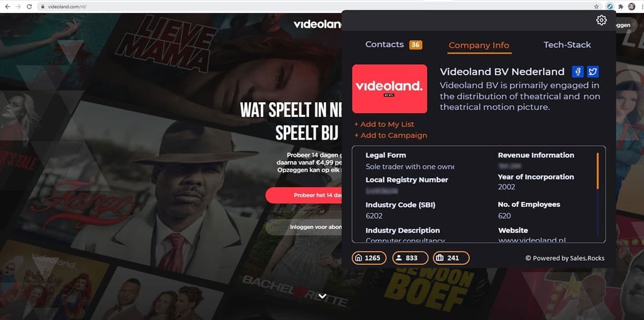Click + Add to Campaign
644x320 pixels.
(391, 135)
